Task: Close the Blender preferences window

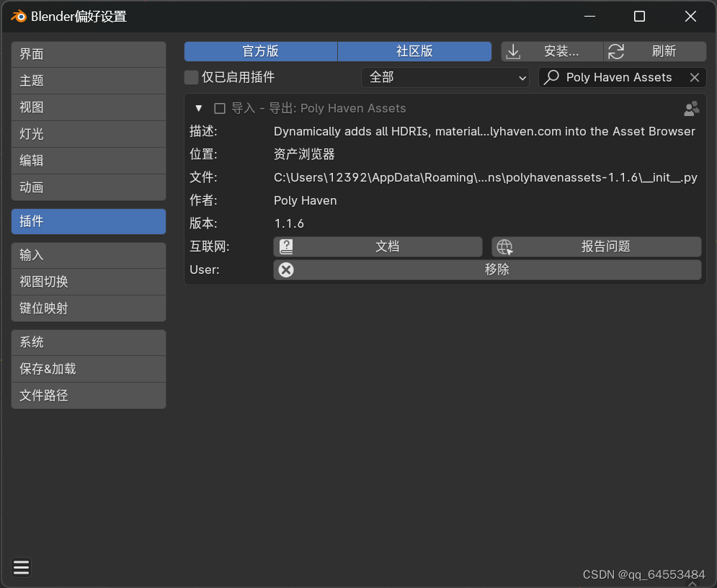Action: tap(690, 17)
